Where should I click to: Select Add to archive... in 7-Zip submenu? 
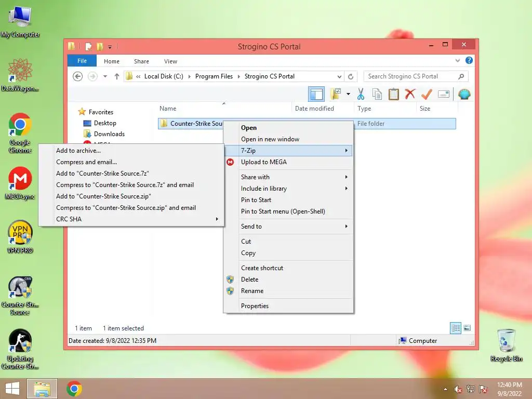coord(131,150)
